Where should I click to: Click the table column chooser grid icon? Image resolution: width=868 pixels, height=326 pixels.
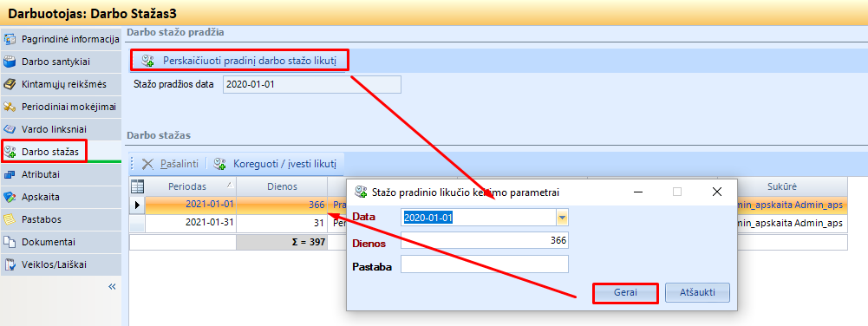tap(136, 186)
